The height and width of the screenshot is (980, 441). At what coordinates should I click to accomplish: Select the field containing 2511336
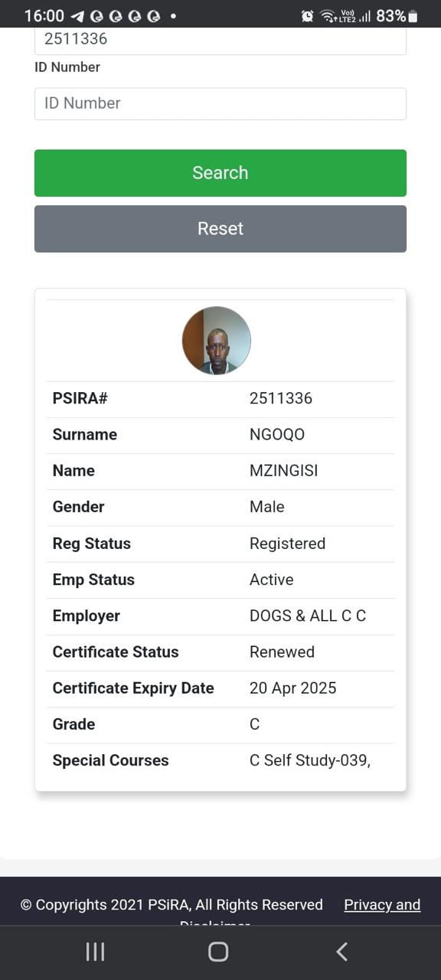(x=220, y=40)
